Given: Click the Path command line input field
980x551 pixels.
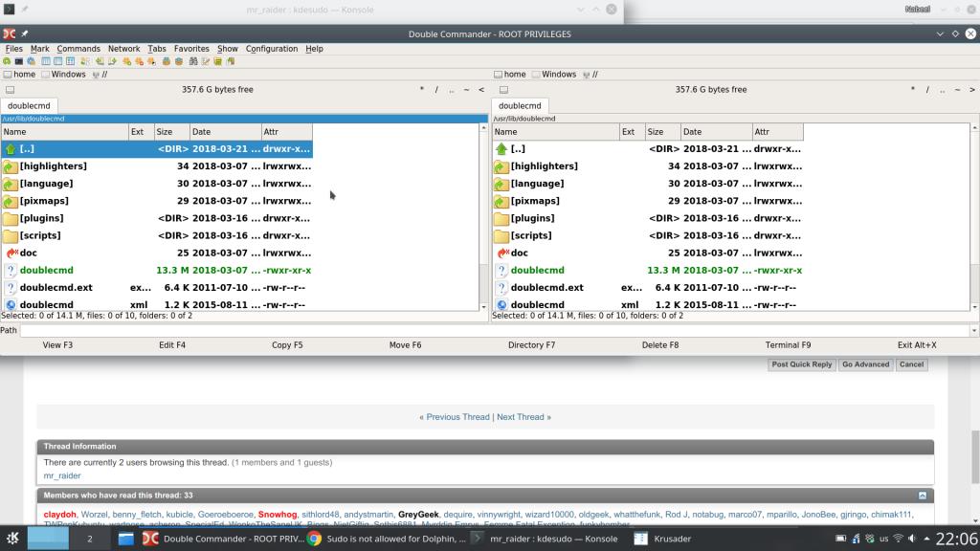Looking at the screenshot, I should coord(495,330).
